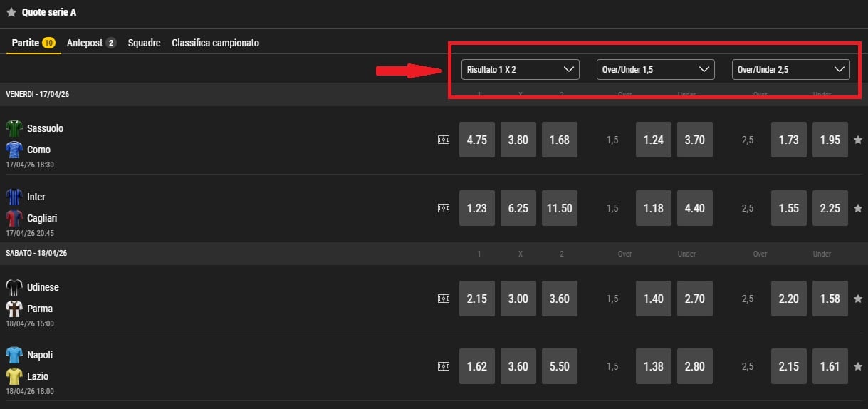Open the Over/Under 1,5 market dropdown
The width and height of the screenshot is (868, 409).
[656, 69]
